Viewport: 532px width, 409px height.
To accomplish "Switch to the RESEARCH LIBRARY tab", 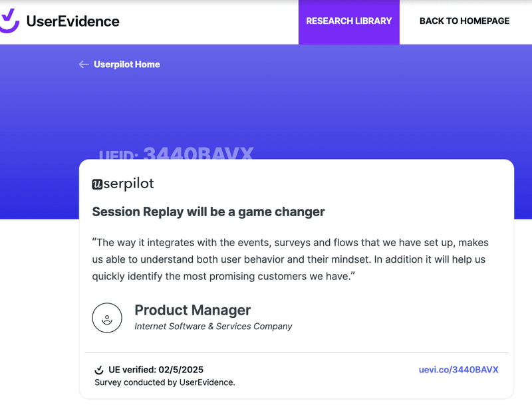I will pyautogui.click(x=348, y=21).
